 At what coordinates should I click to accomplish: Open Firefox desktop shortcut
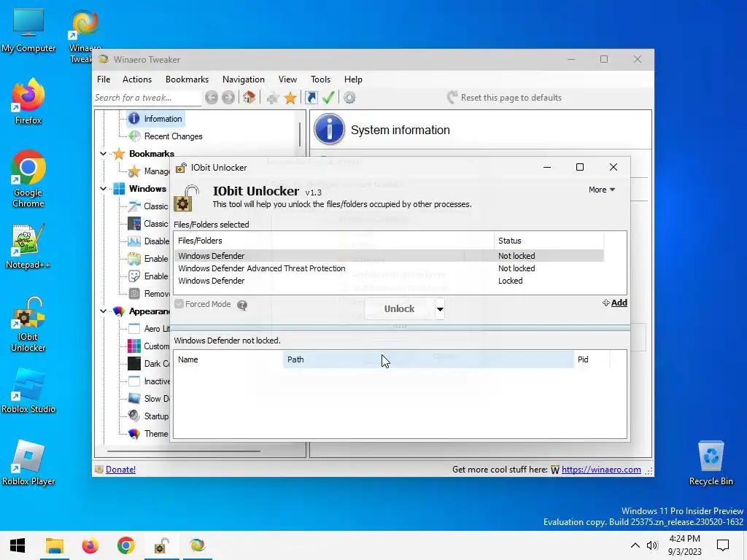[x=28, y=101]
